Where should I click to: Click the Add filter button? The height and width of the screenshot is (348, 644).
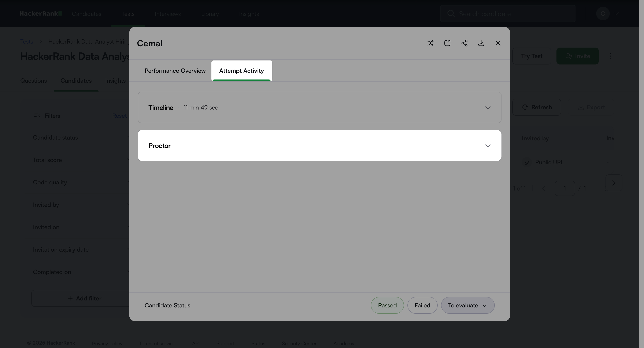point(81,298)
